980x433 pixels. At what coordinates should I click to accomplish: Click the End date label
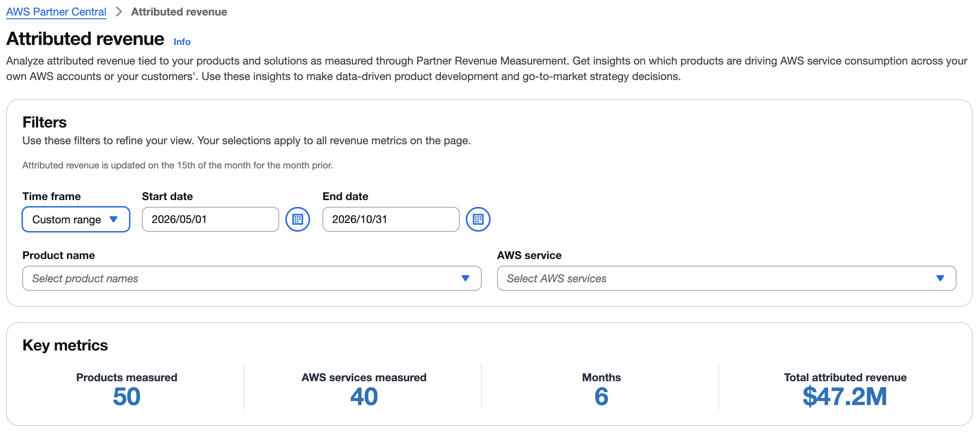tap(345, 196)
